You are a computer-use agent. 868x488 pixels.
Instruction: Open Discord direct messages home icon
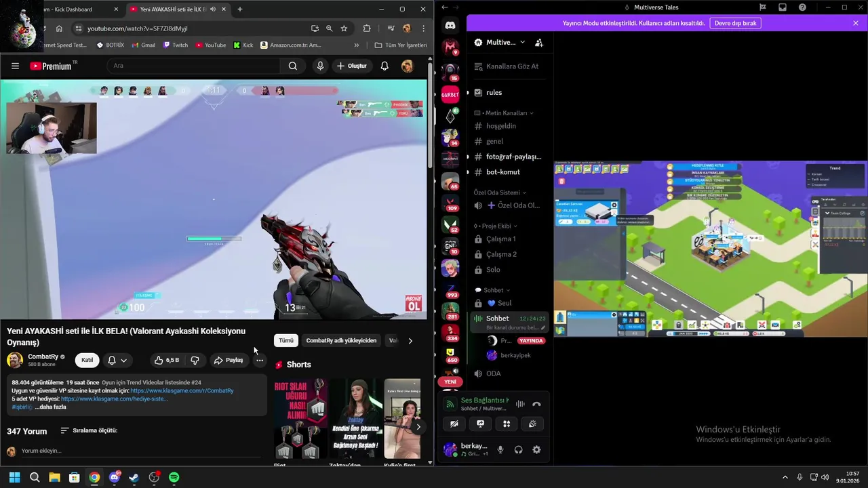click(450, 25)
